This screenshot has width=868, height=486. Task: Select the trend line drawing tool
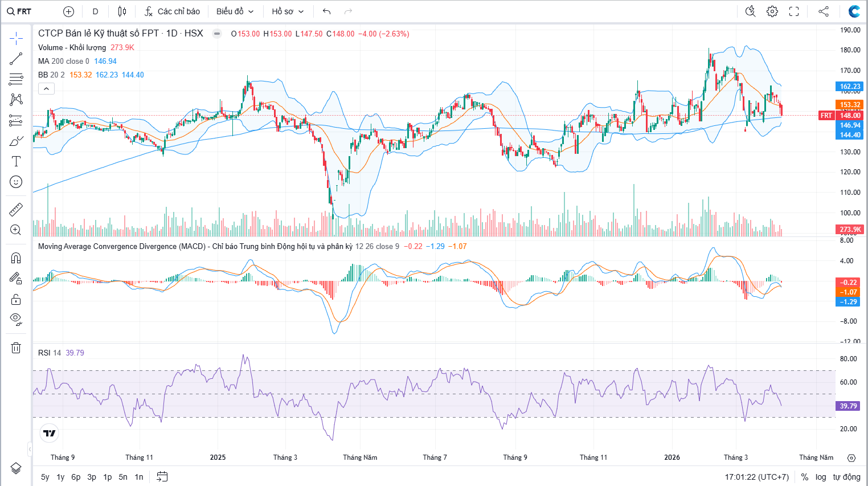pyautogui.click(x=16, y=59)
